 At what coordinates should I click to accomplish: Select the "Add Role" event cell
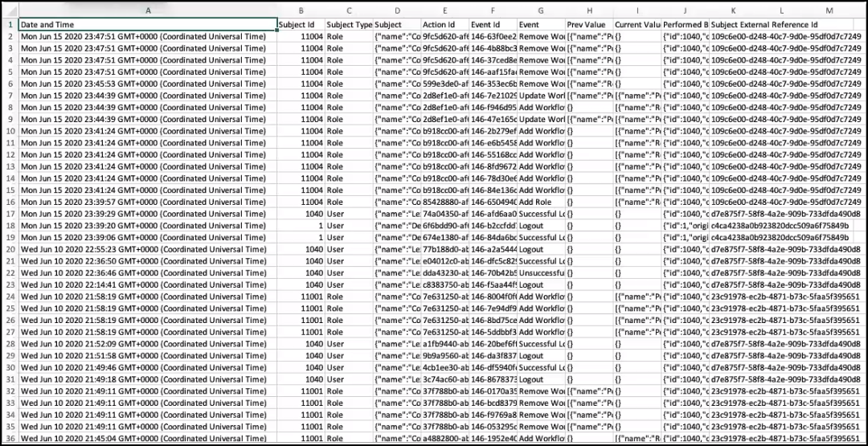pyautogui.click(x=541, y=201)
